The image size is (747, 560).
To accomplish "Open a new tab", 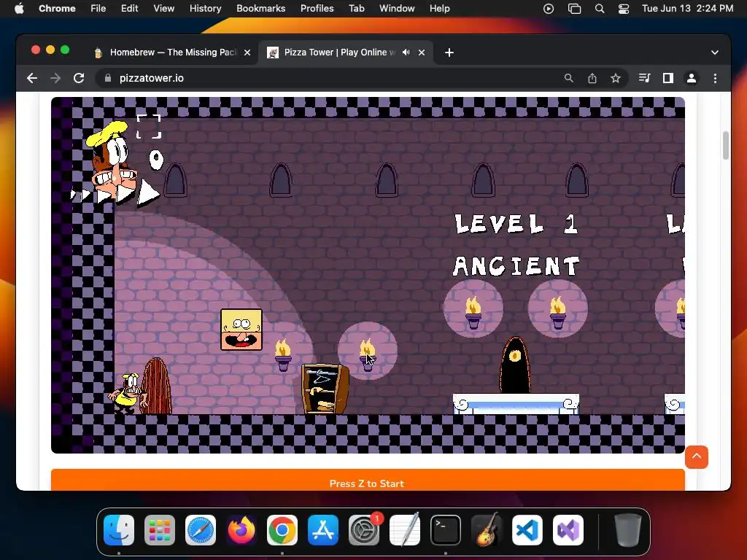I will click(x=449, y=52).
